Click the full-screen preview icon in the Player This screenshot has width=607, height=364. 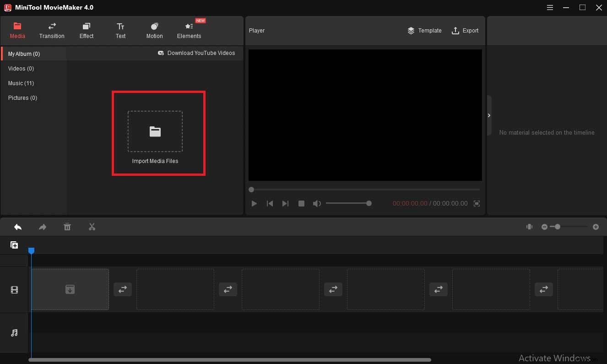click(477, 203)
